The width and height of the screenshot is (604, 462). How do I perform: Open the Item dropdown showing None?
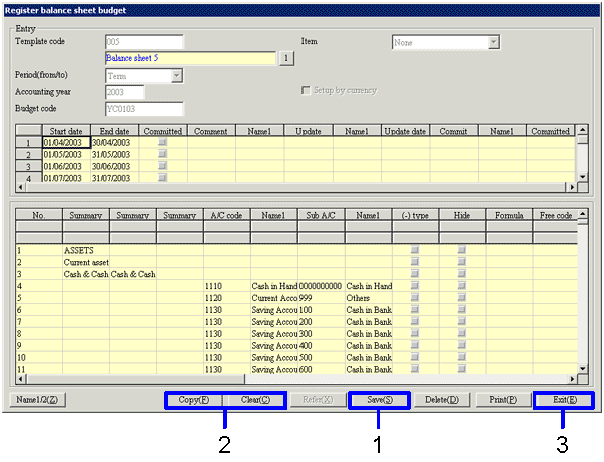point(493,42)
